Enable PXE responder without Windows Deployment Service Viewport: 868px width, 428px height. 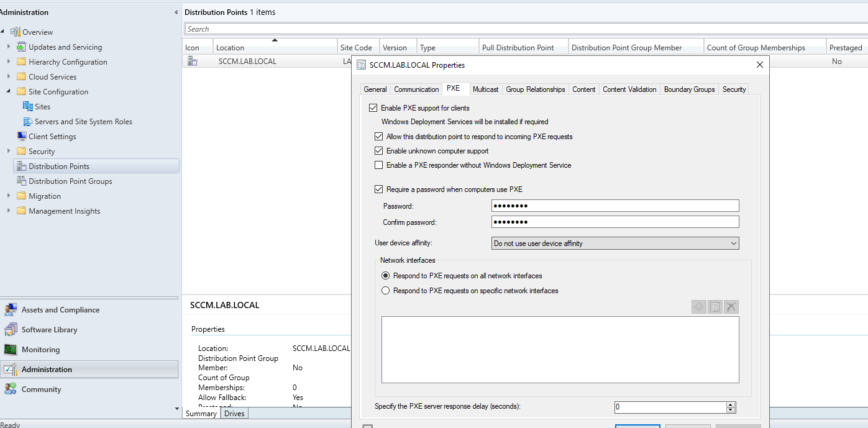point(378,165)
